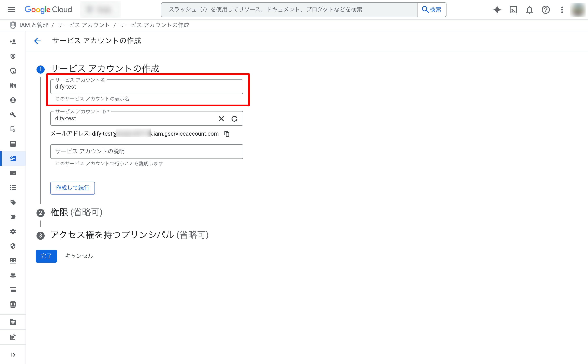Collapse the left navigation panel

(x=13, y=354)
